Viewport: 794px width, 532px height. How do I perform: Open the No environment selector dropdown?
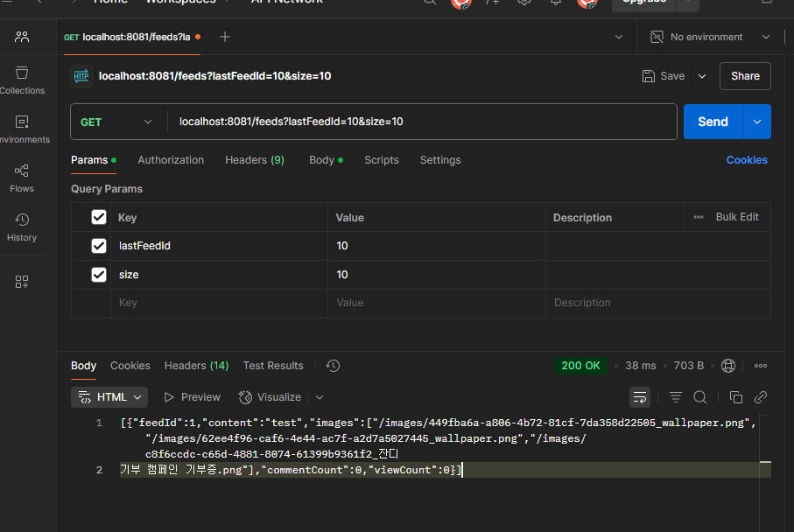(x=711, y=37)
